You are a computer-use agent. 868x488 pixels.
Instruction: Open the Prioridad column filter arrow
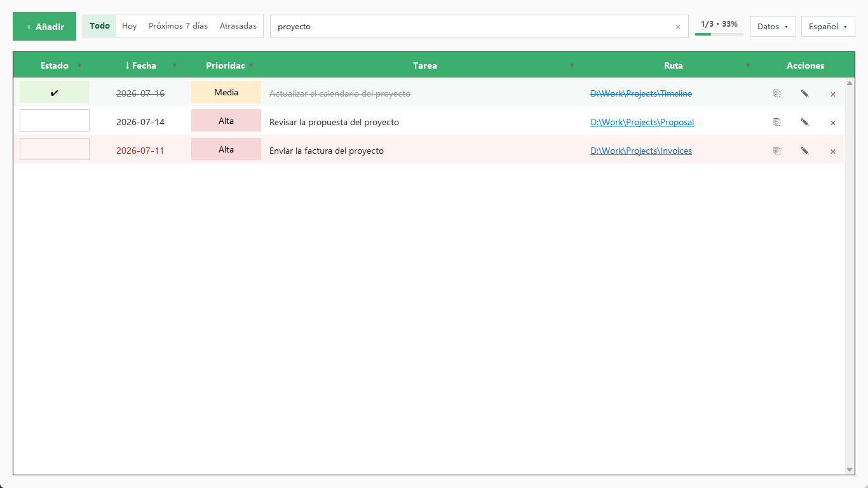click(251, 65)
